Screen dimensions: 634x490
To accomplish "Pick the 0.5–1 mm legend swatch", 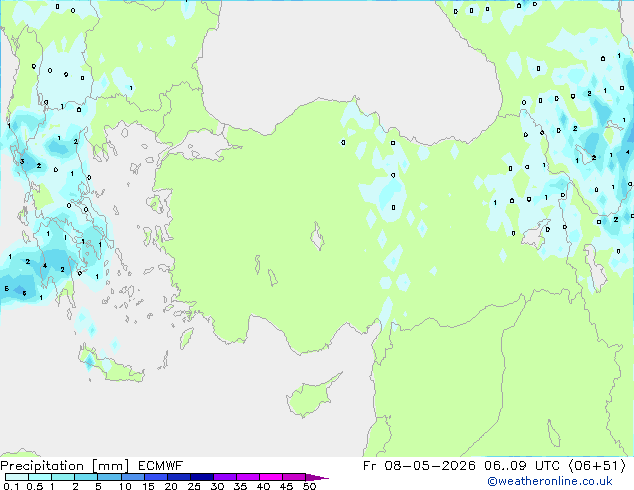I will click(40, 477).
